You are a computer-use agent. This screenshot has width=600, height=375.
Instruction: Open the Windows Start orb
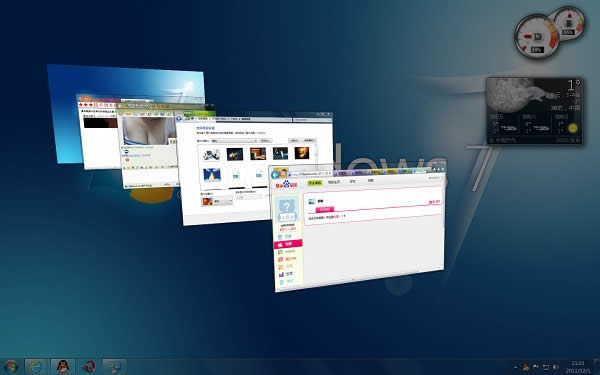(10, 367)
